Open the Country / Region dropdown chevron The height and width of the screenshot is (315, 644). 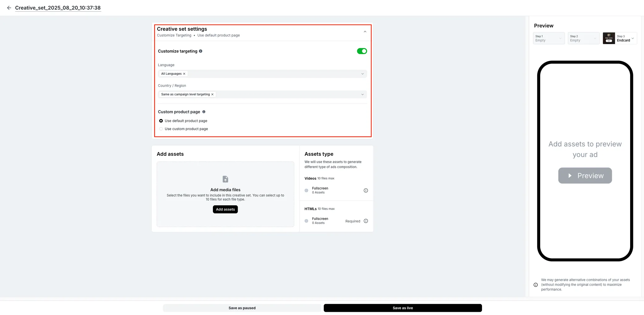click(x=363, y=95)
